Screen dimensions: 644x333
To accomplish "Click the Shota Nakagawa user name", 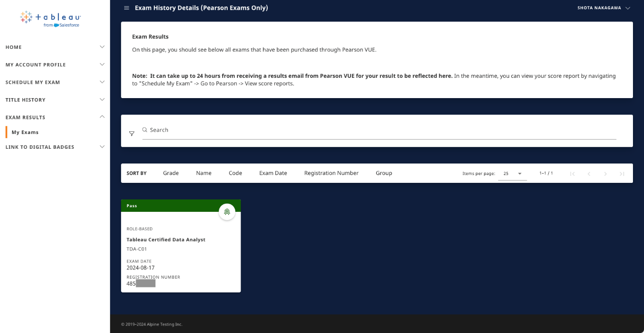I will click(599, 8).
